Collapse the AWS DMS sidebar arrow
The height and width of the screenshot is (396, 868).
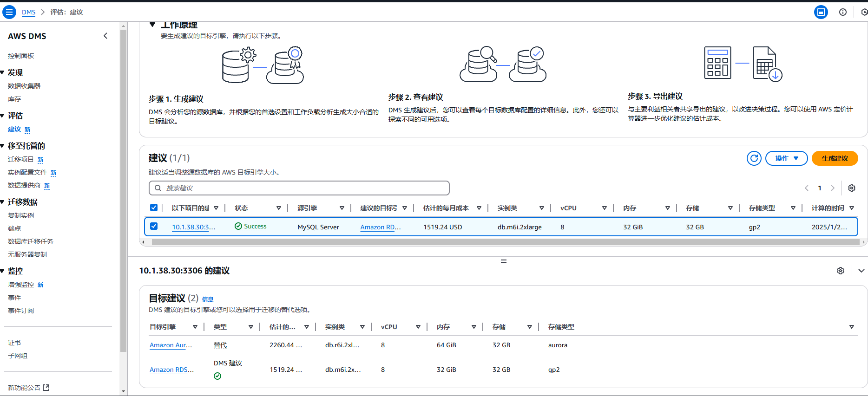tap(105, 36)
